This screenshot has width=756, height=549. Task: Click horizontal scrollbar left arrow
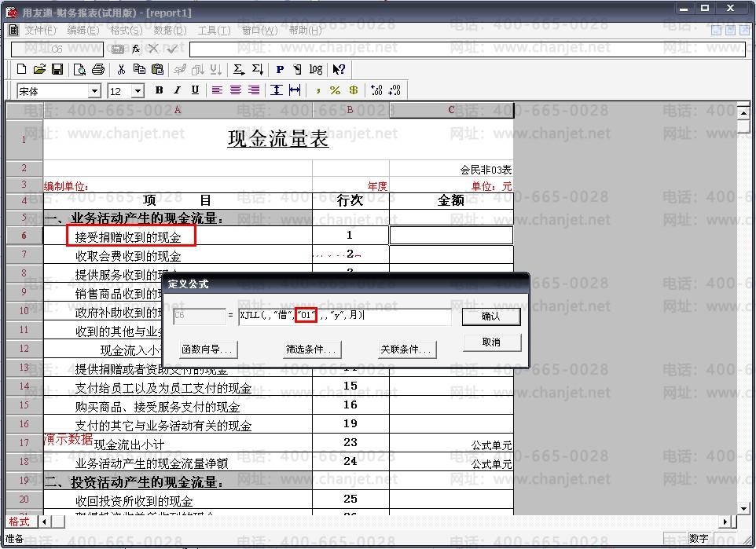point(44,521)
